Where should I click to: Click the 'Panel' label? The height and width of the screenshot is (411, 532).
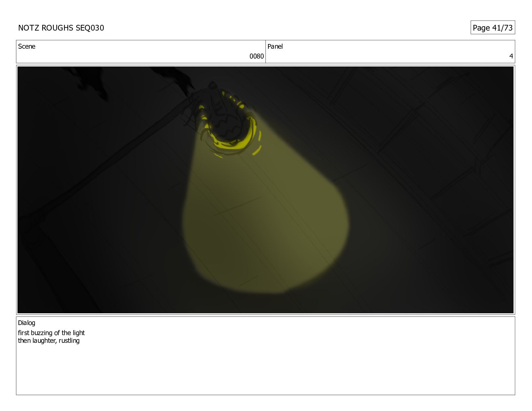coord(275,46)
